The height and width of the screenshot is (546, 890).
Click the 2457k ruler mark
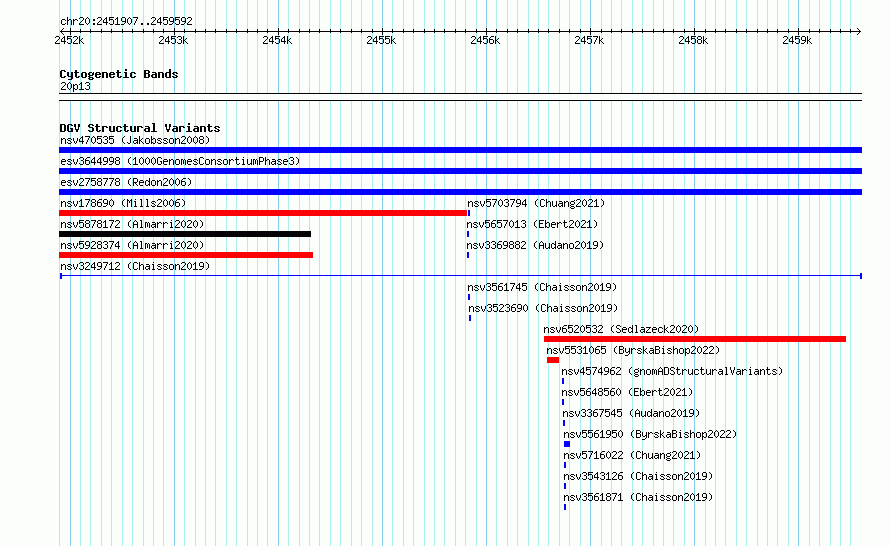(589, 40)
